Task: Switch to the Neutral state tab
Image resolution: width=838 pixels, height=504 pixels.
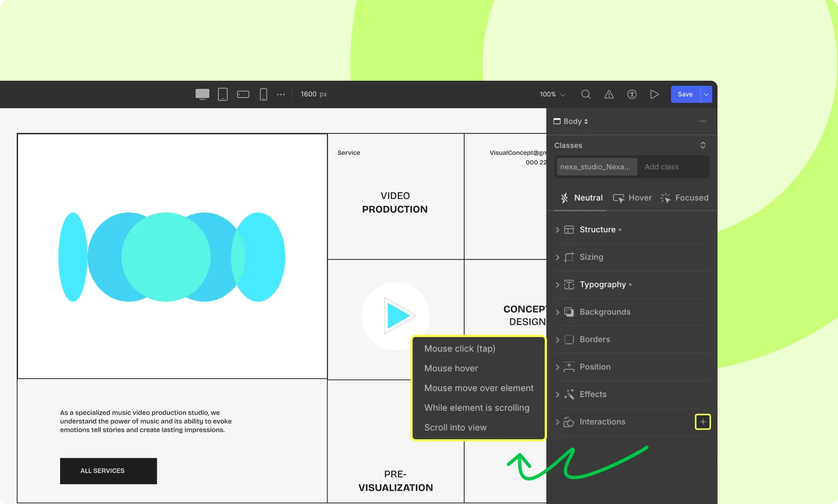Action: [581, 198]
